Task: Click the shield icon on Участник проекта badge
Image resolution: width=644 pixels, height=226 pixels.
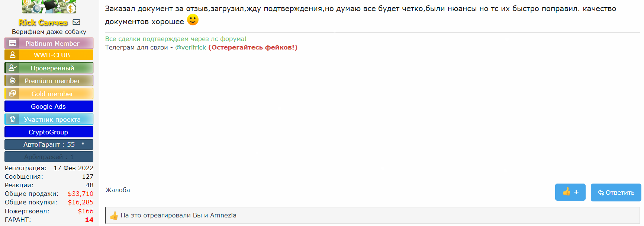Action: (x=13, y=119)
